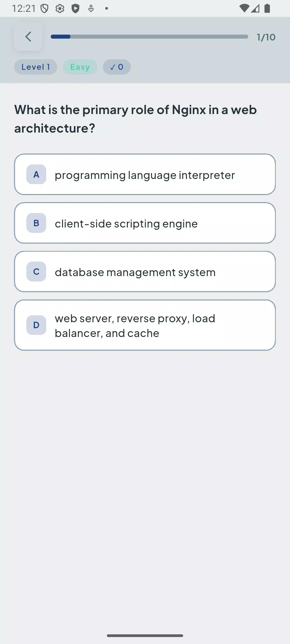Select option letter B badge

tap(36, 223)
